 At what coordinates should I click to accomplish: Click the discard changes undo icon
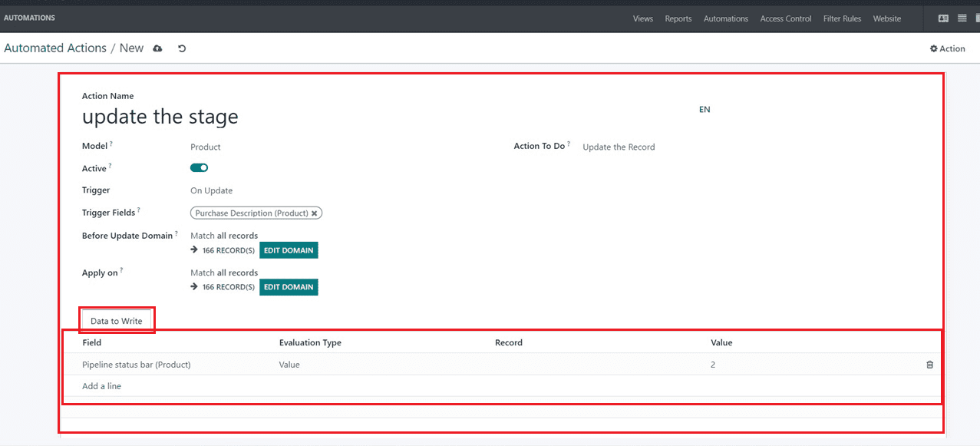(182, 48)
